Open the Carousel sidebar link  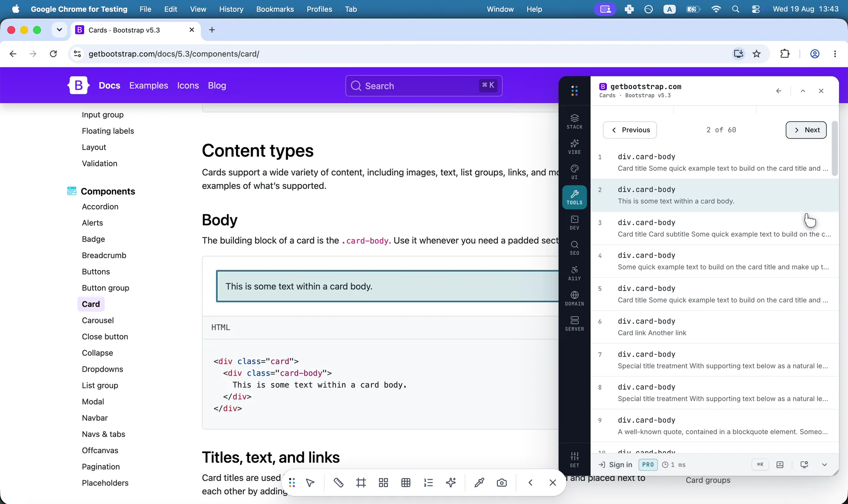[98, 320]
